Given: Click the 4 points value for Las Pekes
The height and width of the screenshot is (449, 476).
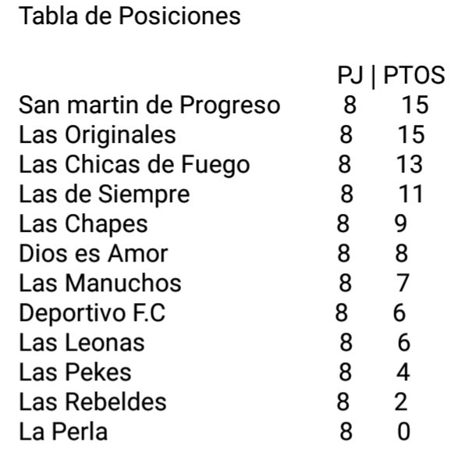Looking at the screenshot, I should (403, 372).
